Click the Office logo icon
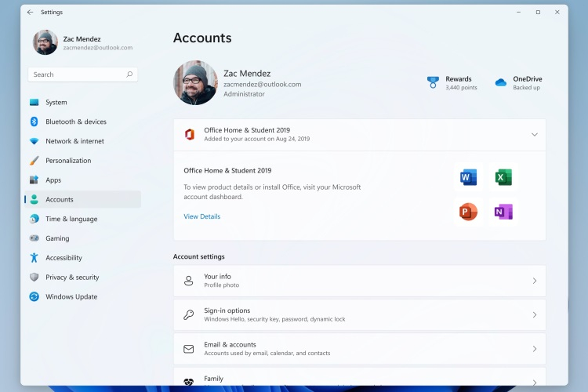Viewport: 588px width, 392px height. 189,134
